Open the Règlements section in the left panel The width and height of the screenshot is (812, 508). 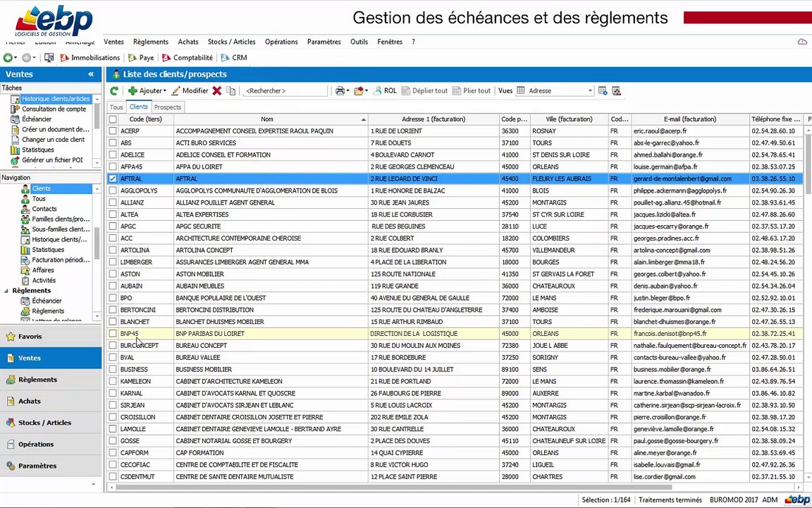[x=51, y=380]
